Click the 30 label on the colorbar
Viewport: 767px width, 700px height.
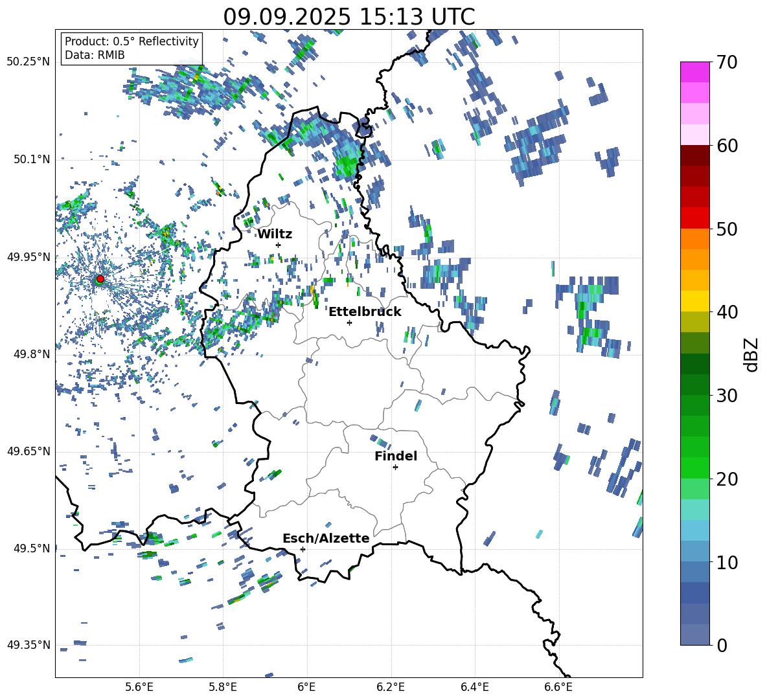[727, 396]
